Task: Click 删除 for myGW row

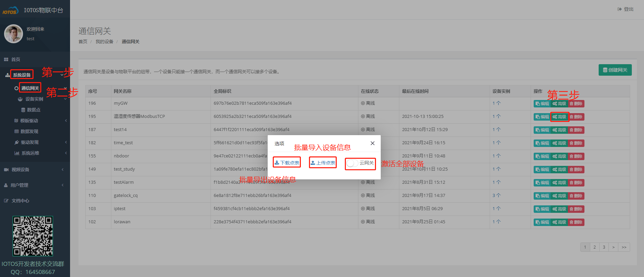Action: click(576, 104)
